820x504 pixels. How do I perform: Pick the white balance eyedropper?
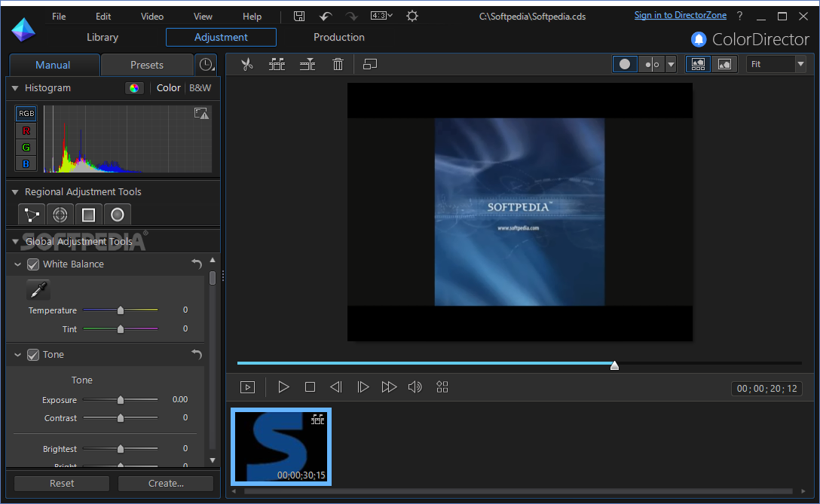(38, 289)
